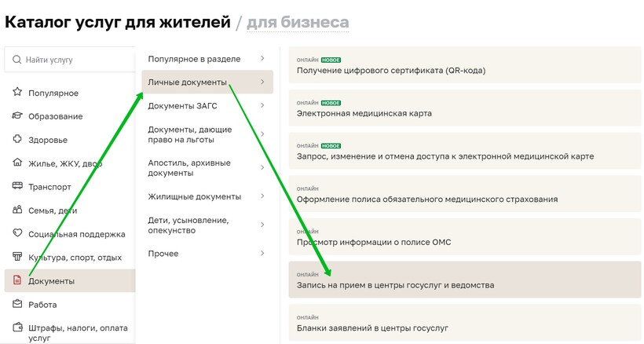Screen dimensions: 644x344
Task: Click the bus icon for Транспорт
Action: 17,185
